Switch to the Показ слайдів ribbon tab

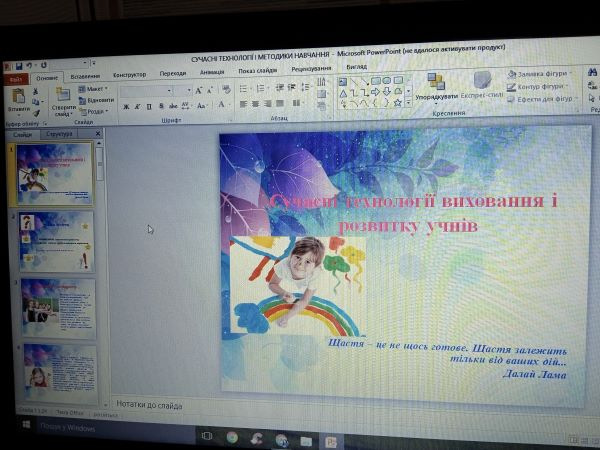pos(258,70)
